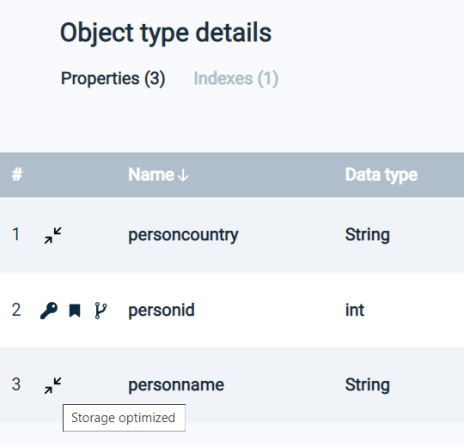Click the Object type details heading
The width and height of the screenshot is (464, 447).
click(x=166, y=33)
